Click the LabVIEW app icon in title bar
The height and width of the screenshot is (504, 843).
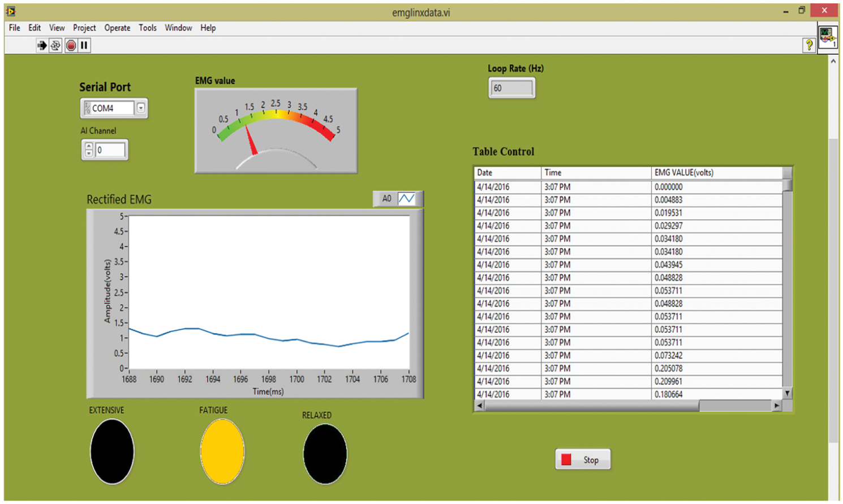(x=11, y=11)
